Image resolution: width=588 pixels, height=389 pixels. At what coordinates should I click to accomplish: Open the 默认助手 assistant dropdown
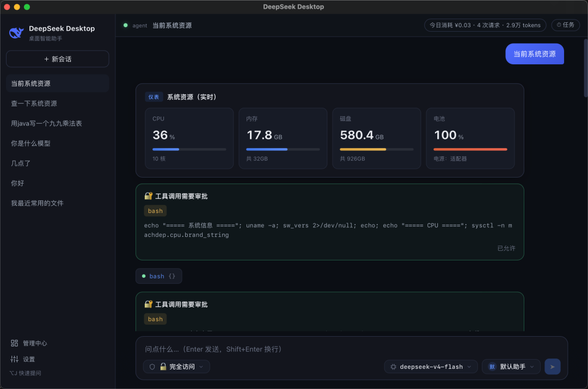pos(511,367)
